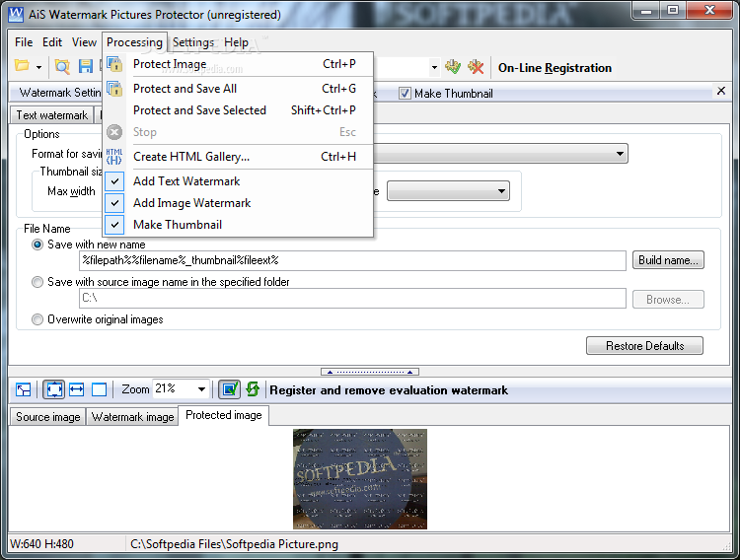Close the Processing menu

tap(134, 42)
